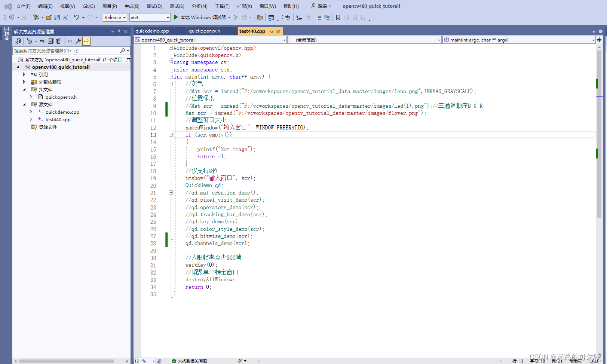Open Properties with the wrench icon

click(78, 41)
